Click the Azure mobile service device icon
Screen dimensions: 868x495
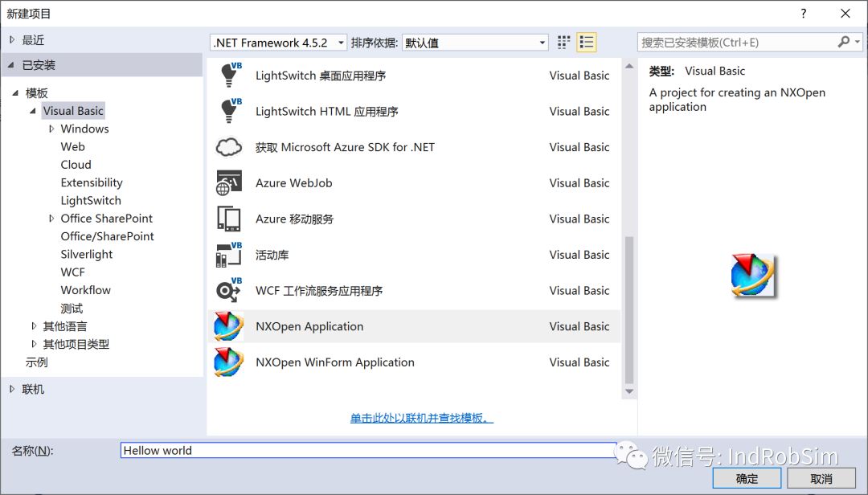228,219
